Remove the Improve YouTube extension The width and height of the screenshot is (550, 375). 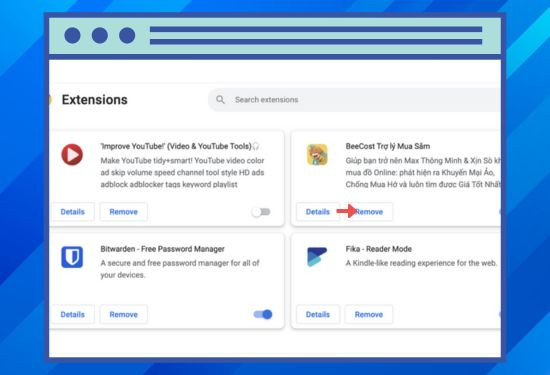point(123,212)
